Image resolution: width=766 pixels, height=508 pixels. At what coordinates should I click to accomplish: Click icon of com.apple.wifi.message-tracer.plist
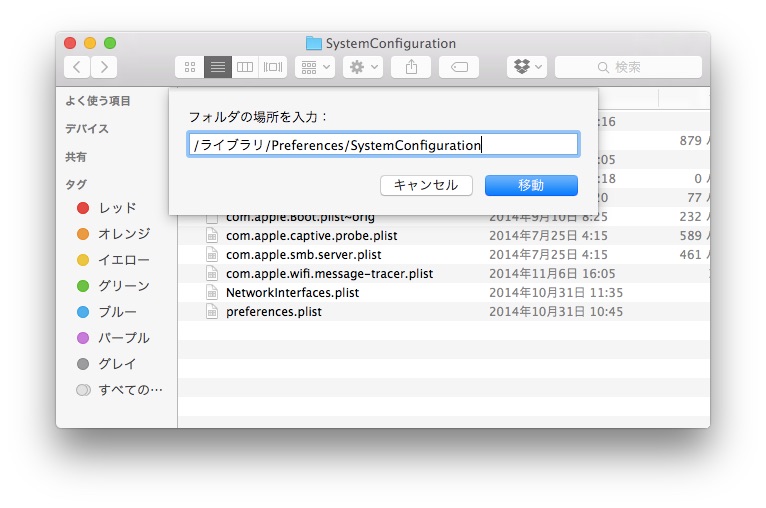tap(212, 274)
